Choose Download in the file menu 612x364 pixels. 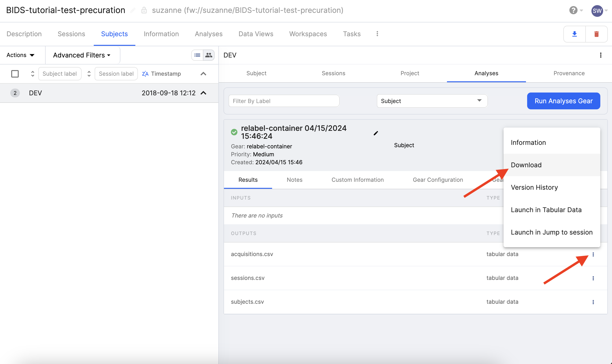pyautogui.click(x=552, y=165)
